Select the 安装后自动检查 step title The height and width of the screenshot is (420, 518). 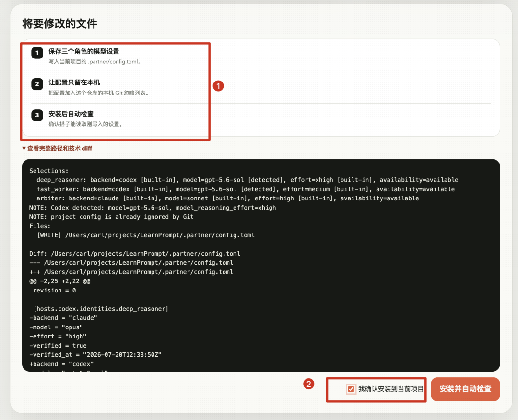click(x=71, y=114)
